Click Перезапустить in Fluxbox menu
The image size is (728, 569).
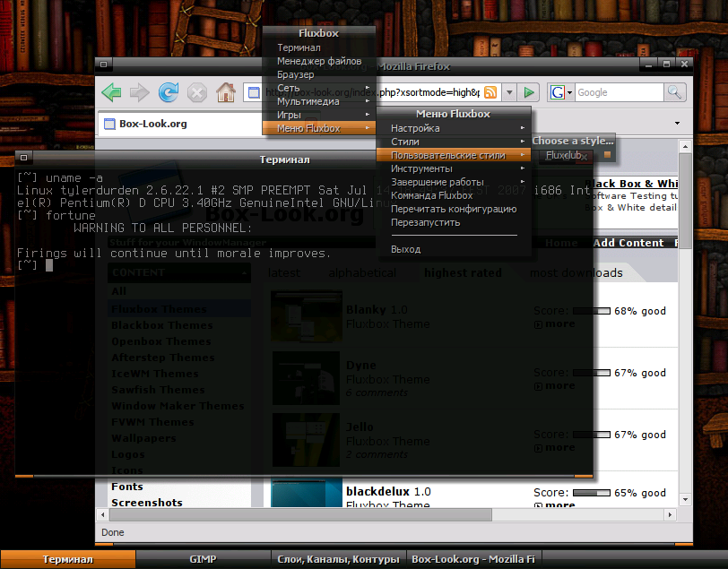454,222
